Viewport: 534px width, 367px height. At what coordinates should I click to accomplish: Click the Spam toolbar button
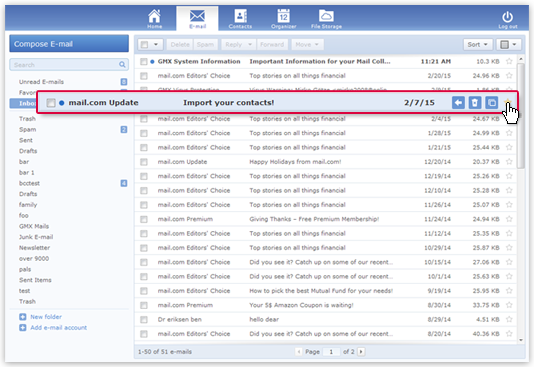(x=205, y=45)
